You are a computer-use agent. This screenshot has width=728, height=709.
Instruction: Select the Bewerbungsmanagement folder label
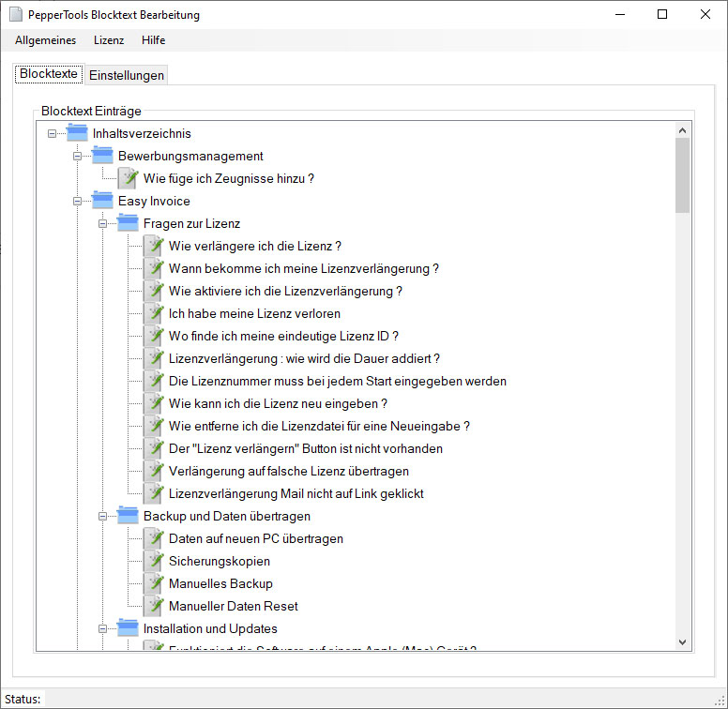pos(190,156)
